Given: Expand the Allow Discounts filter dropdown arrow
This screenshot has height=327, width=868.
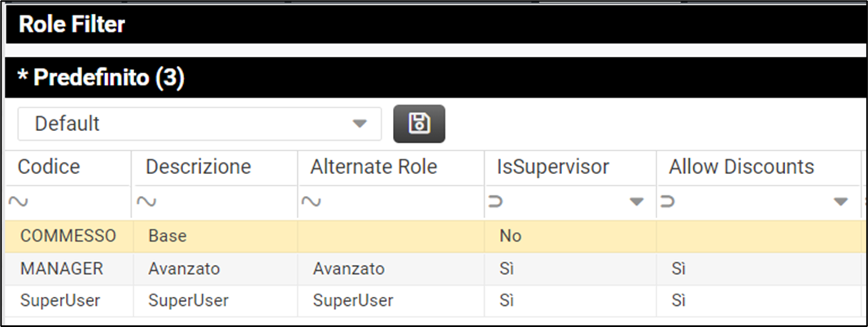Looking at the screenshot, I should 840,202.
